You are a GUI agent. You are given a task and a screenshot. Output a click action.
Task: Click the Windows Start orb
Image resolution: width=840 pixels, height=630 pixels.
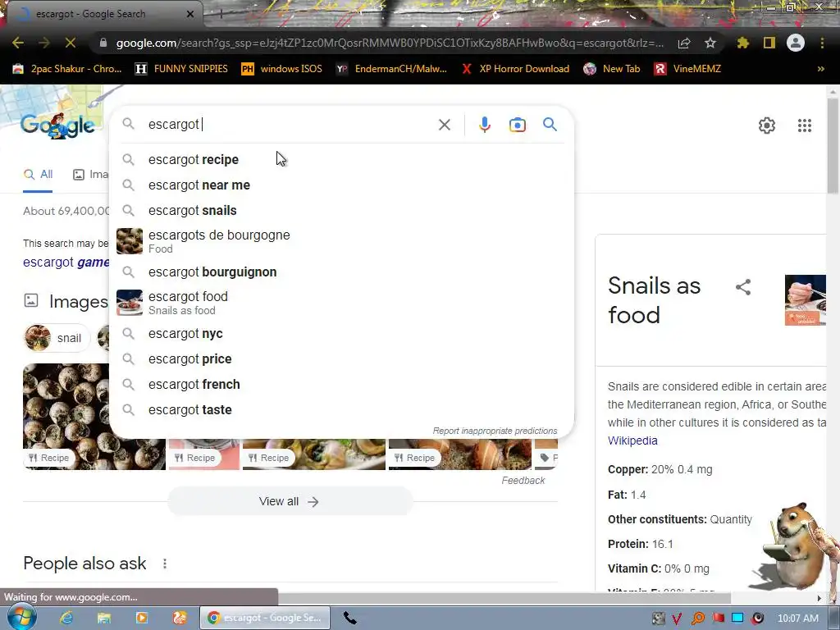(x=21, y=617)
